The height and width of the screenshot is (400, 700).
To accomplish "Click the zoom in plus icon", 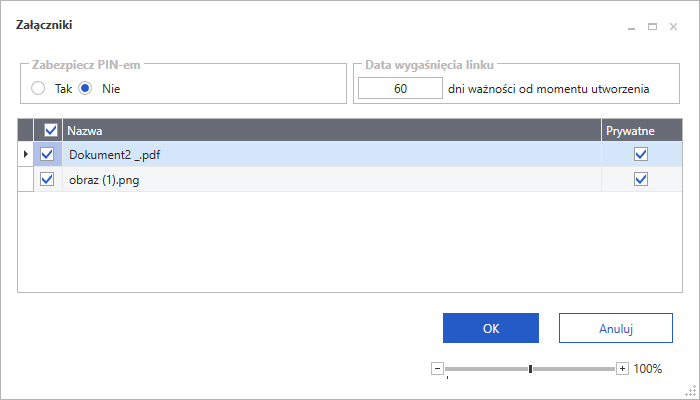I will pyautogui.click(x=623, y=368).
